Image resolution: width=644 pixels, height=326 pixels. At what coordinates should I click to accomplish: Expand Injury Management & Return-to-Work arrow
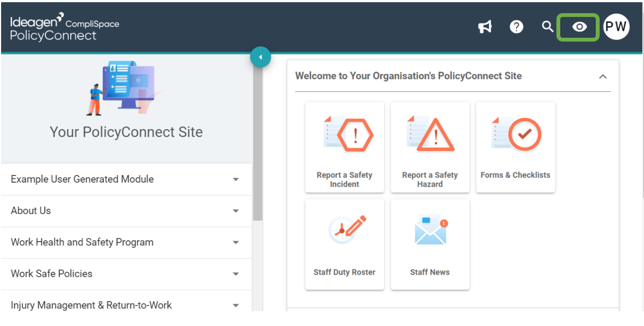235,306
